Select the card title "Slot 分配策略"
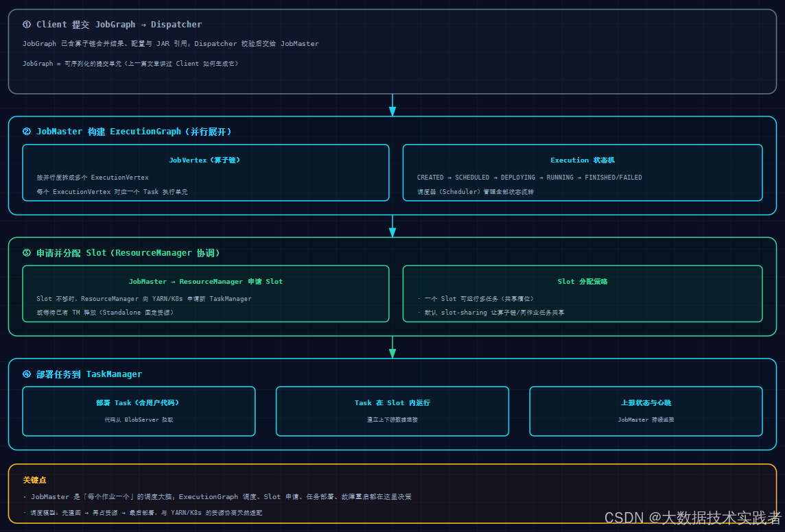Screen dimensions: 785x532 [583, 282]
